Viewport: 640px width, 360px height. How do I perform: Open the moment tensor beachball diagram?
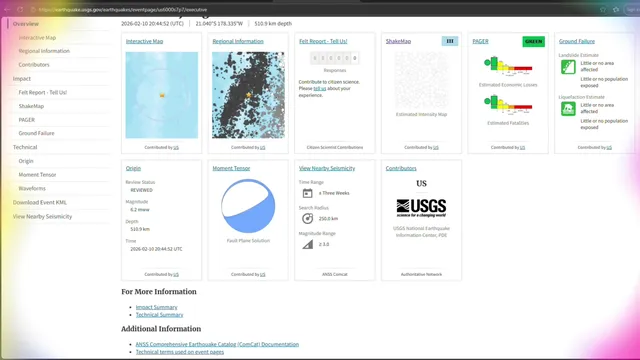pos(248,206)
